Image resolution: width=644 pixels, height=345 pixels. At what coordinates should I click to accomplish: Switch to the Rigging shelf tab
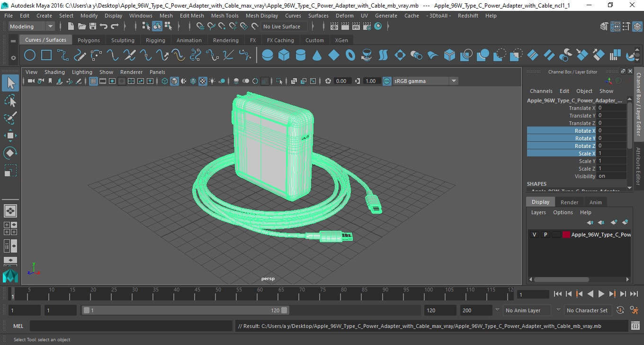(155, 40)
